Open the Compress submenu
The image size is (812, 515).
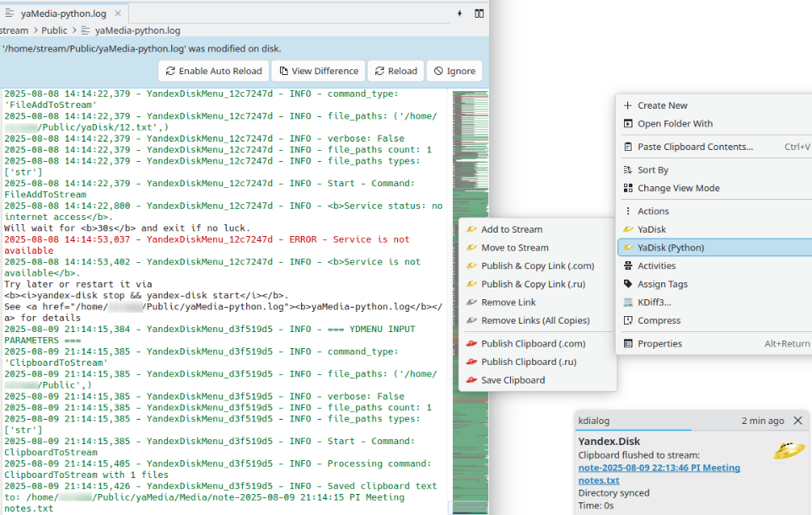(715, 320)
